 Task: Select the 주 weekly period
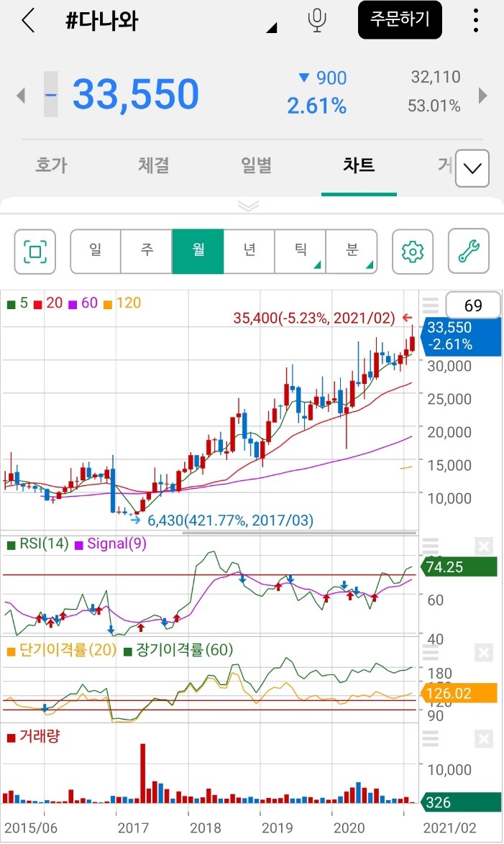point(147,251)
